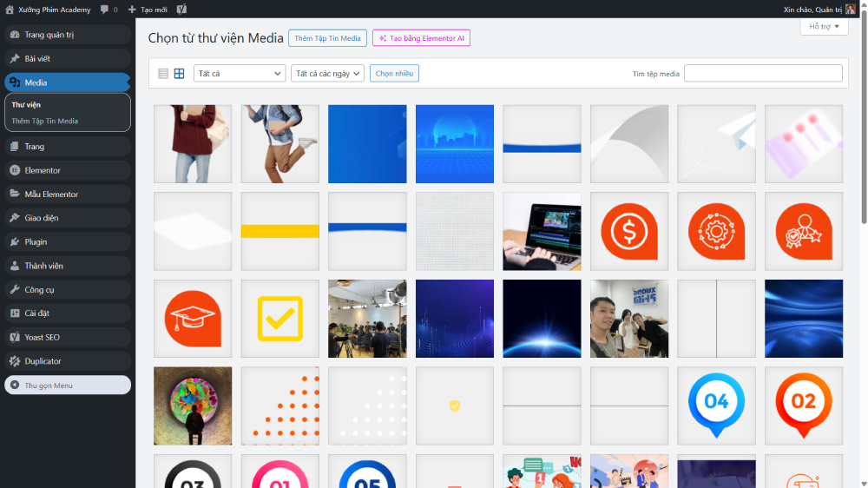Select the orange graduation cap thumbnail
The image size is (868, 488).
pyautogui.click(x=193, y=319)
